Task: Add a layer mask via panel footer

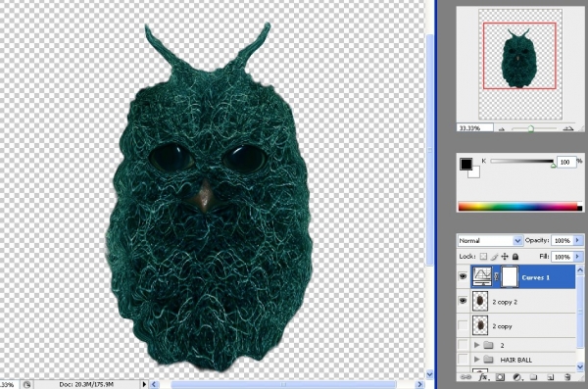Action: (x=500, y=377)
